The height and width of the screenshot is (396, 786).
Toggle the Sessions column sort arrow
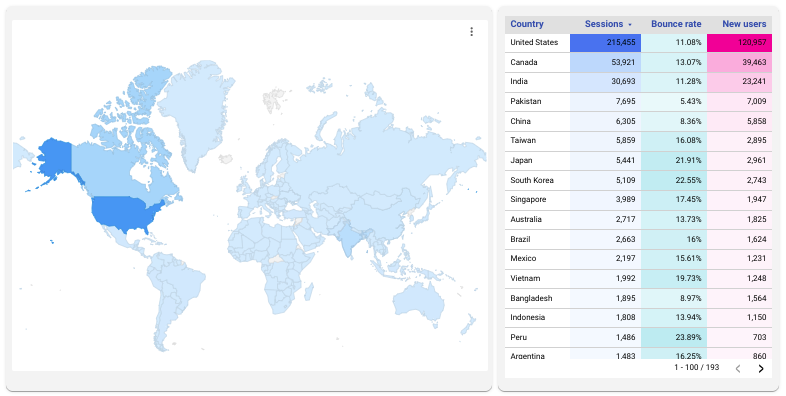630,25
